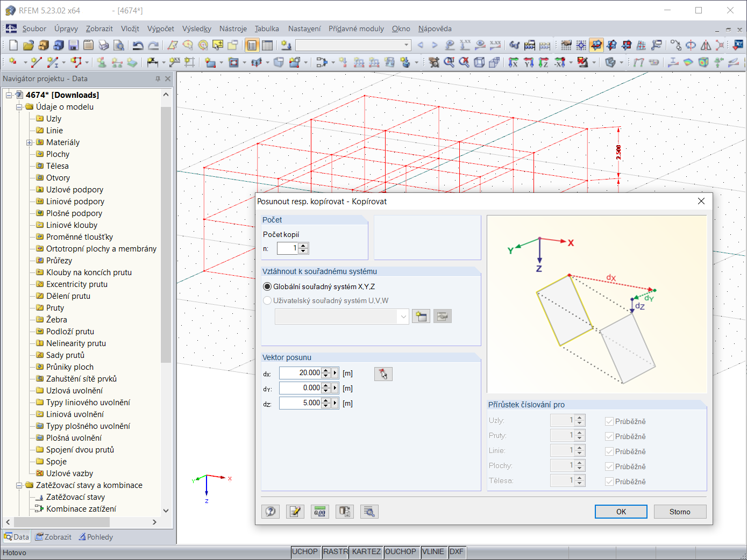Switch to the Zobrazit navigator tab

(x=53, y=537)
